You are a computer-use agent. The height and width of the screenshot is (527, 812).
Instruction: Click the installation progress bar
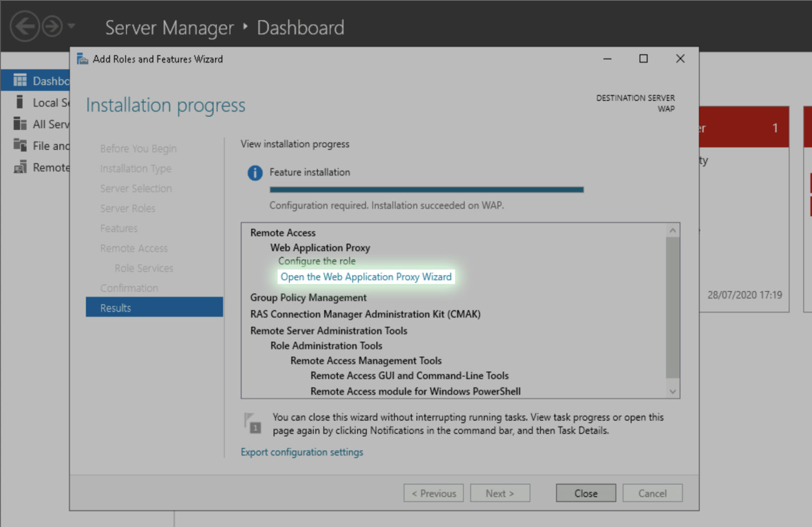[426, 189]
